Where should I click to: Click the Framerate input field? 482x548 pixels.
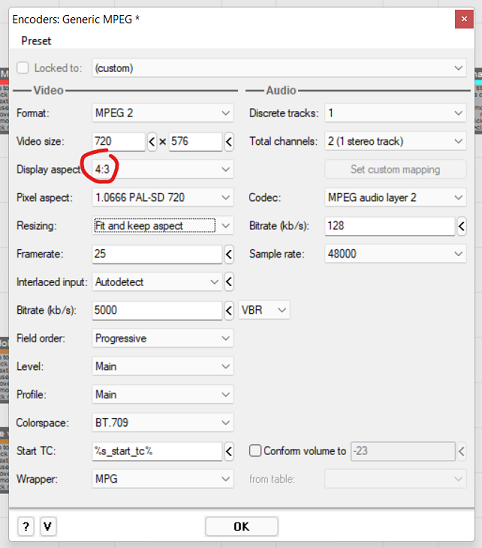(x=157, y=254)
